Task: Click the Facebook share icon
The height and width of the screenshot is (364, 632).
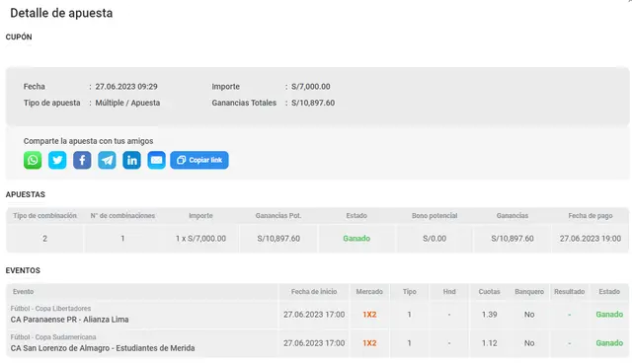Action: pos(82,160)
